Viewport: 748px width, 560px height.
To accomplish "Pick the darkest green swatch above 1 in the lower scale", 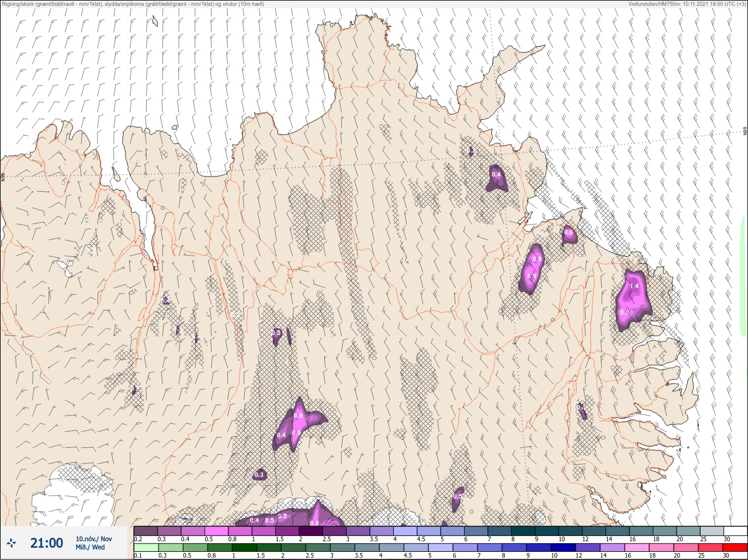I will coord(244,548).
